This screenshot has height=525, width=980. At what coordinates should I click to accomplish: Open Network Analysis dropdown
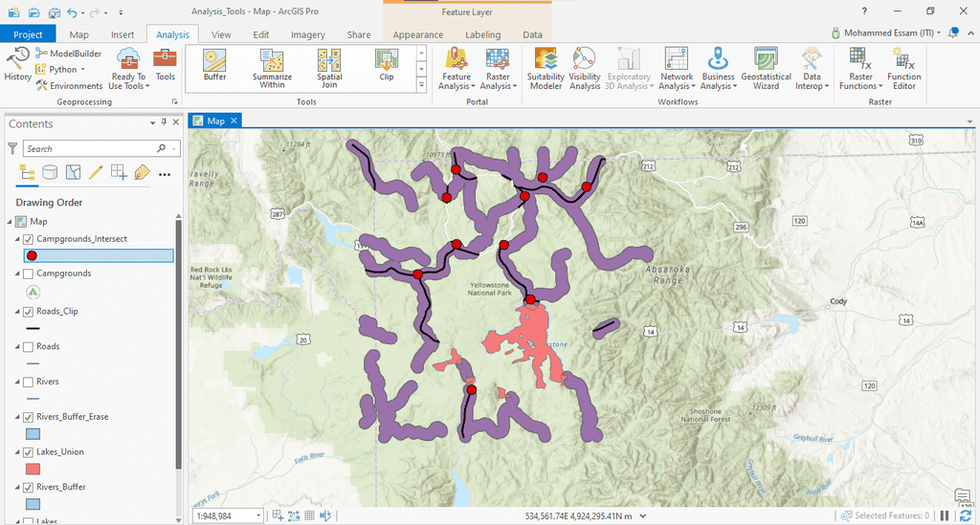pyautogui.click(x=677, y=69)
